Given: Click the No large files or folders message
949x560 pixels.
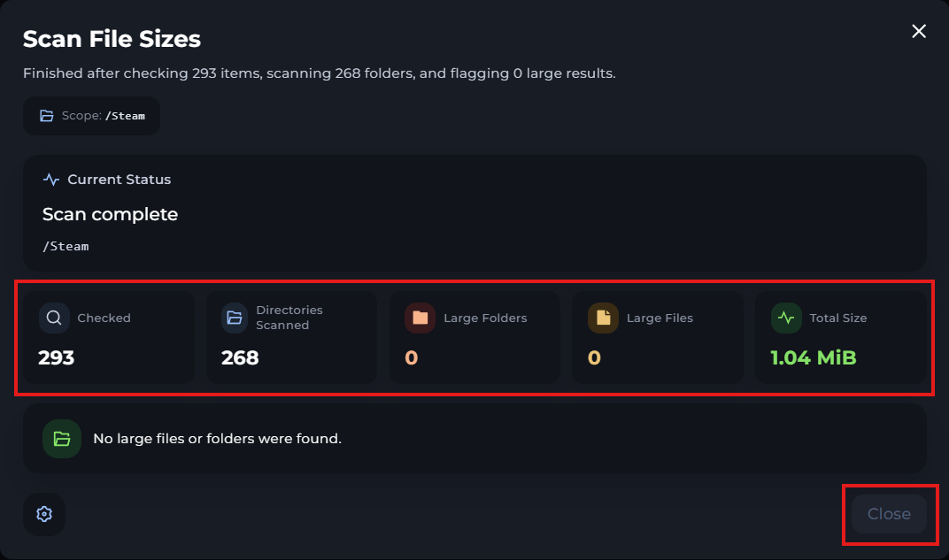Looking at the screenshot, I should [x=217, y=439].
